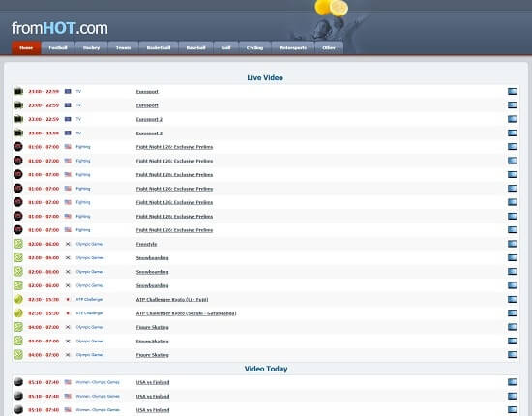Click video icon for Li - Fujii match
532x416 pixels.
513,299
